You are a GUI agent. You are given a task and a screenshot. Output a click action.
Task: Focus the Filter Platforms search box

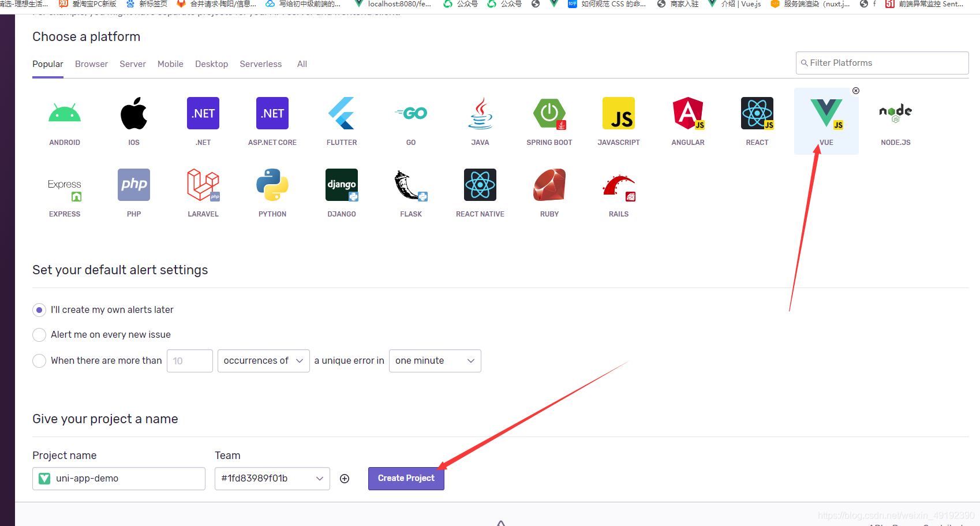pos(882,63)
